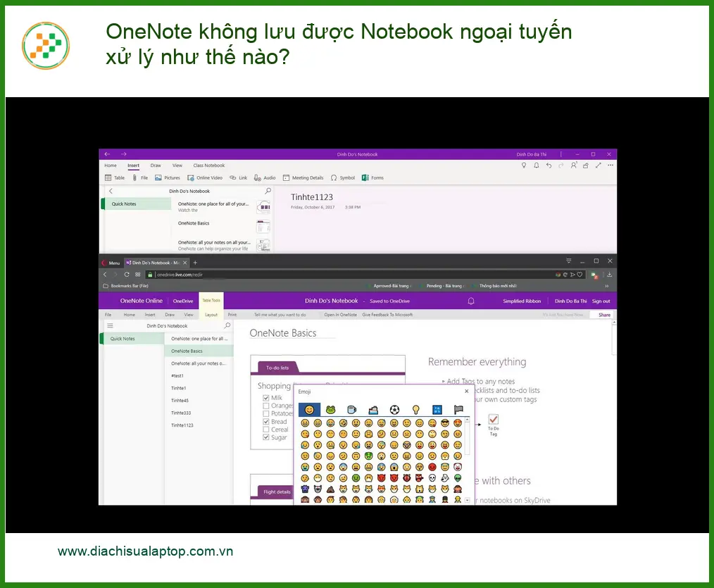The height and width of the screenshot is (588, 714).
Task: Select the sports soccer ball emoji category
Action: pyautogui.click(x=395, y=409)
